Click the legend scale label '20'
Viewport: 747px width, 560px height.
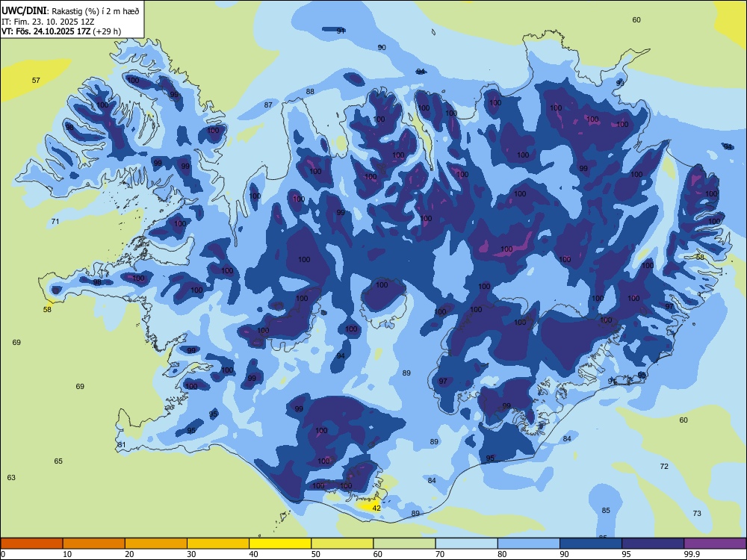click(x=129, y=554)
